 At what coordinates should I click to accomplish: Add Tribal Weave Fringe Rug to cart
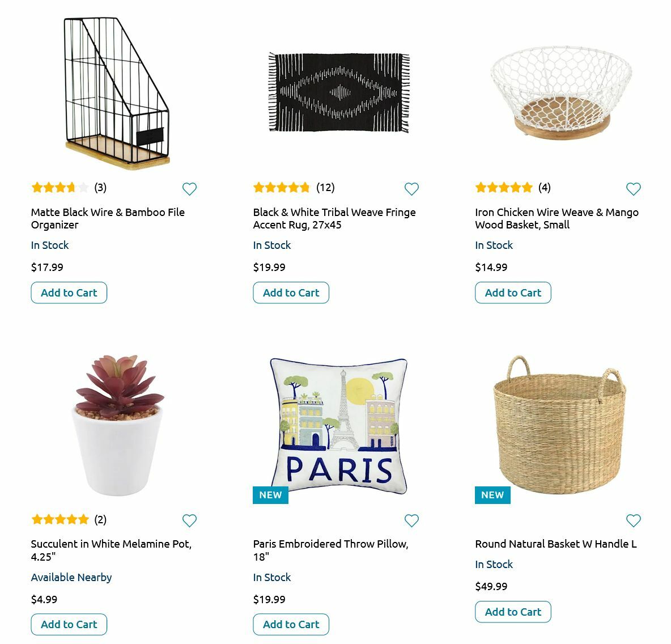pyautogui.click(x=291, y=293)
